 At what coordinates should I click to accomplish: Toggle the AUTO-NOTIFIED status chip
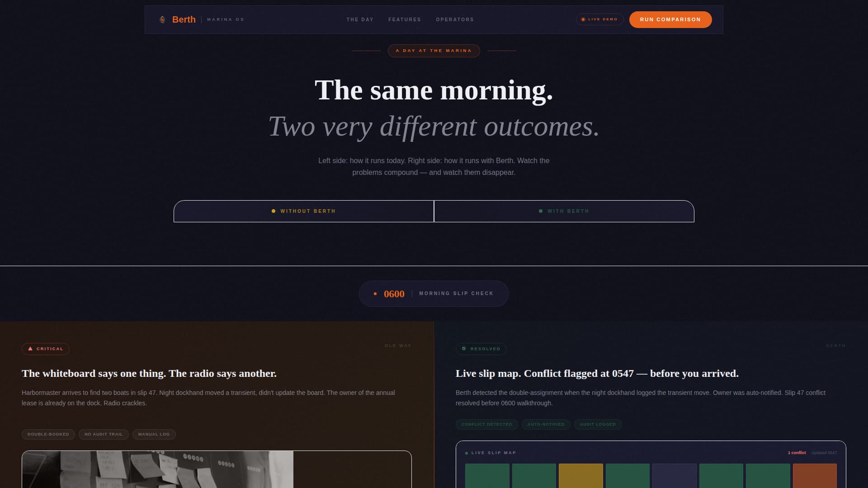(x=546, y=424)
